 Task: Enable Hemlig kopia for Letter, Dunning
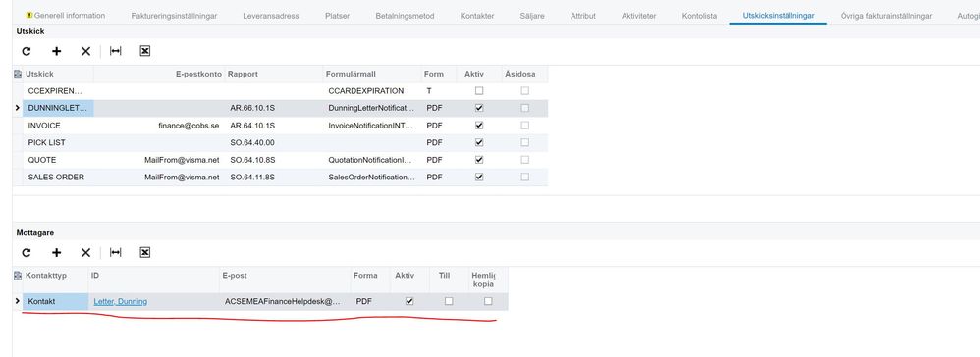tap(488, 301)
